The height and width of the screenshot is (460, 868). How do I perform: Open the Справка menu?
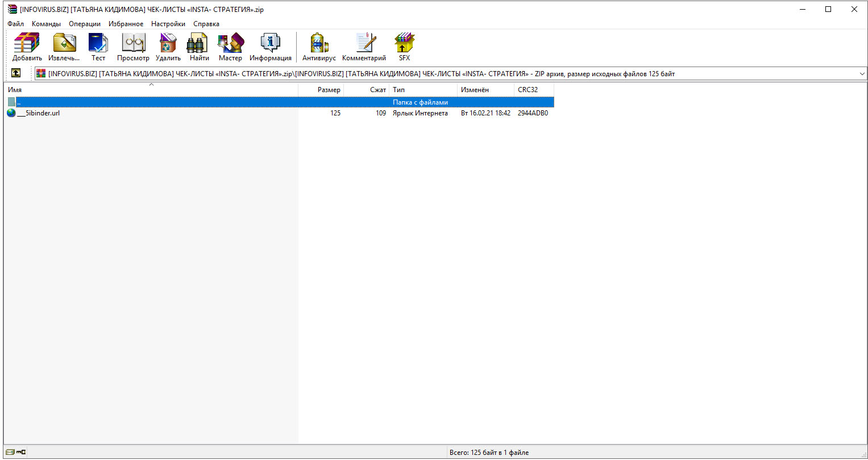point(206,24)
